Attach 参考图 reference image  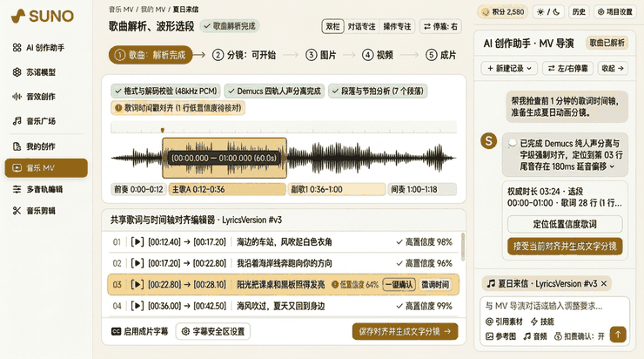coord(500,336)
